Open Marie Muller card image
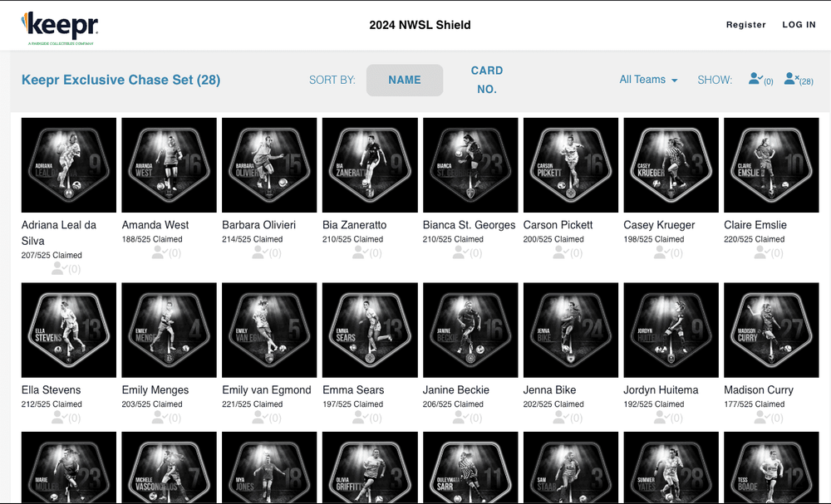Screen dimensions: 831x504 69,467
